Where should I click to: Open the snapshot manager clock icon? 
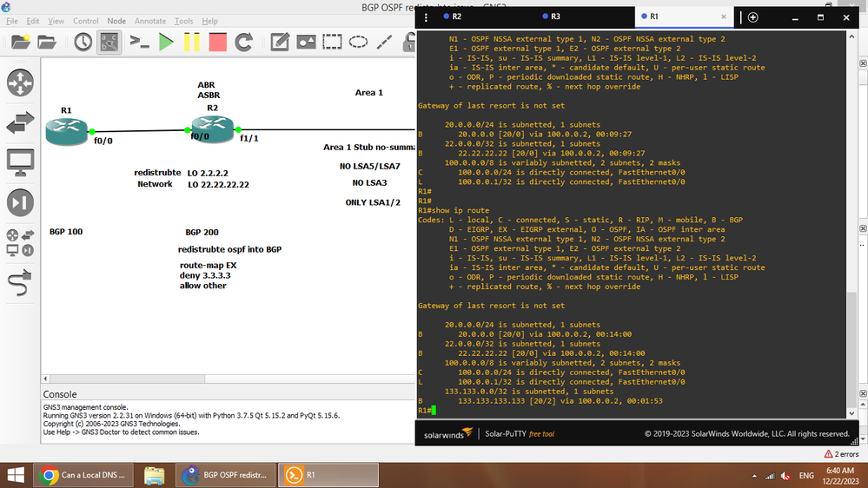(x=83, y=42)
